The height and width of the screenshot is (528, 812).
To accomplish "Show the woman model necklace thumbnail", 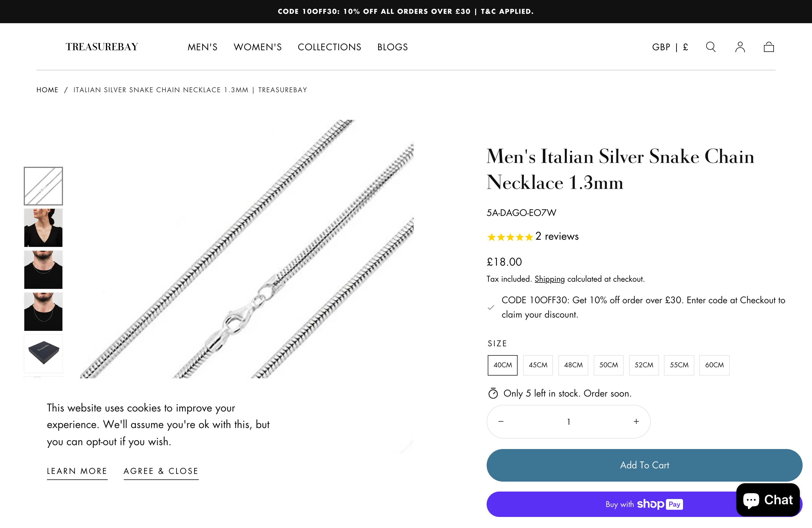I will pyautogui.click(x=43, y=228).
